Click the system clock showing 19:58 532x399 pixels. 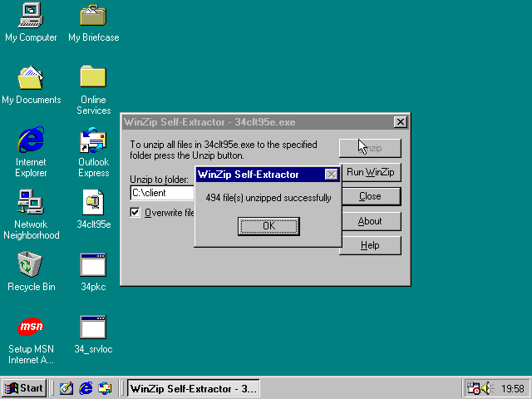point(513,388)
